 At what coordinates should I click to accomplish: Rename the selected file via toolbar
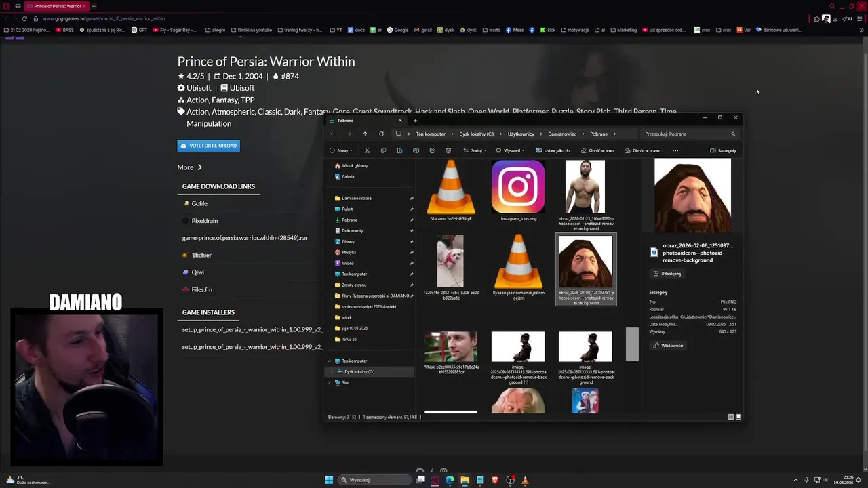[416, 150]
